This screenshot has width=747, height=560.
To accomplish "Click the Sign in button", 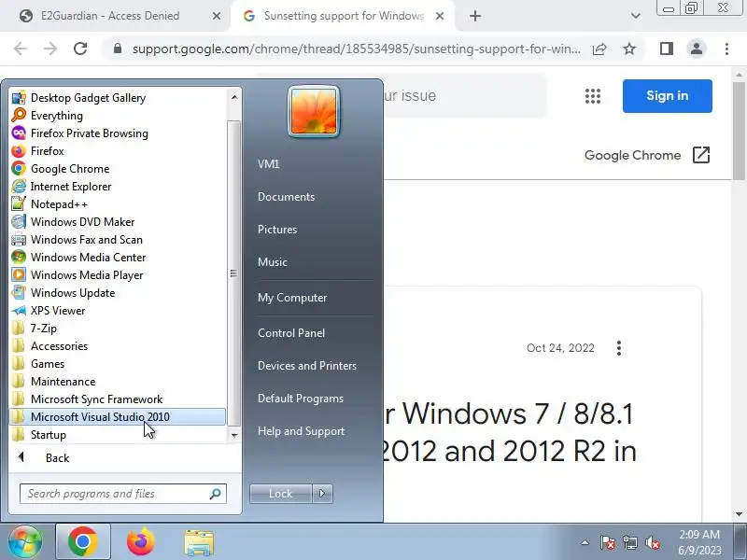I will click(x=667, y=96).
